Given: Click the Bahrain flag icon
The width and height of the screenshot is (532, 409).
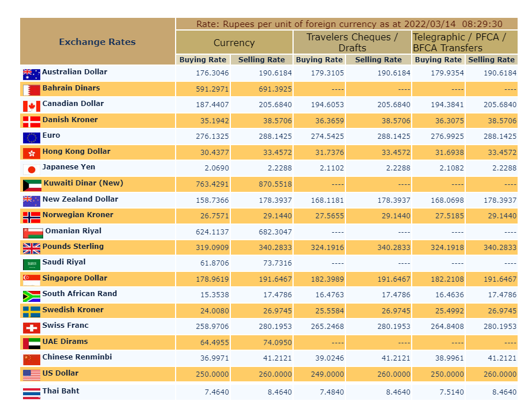Looking at the screenshot, I should [32, 90].
